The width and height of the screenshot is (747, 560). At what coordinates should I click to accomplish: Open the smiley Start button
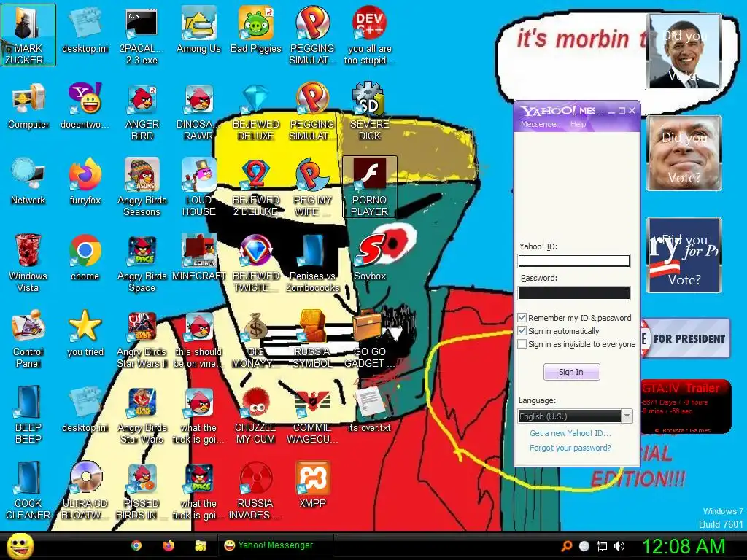point(20,545)
